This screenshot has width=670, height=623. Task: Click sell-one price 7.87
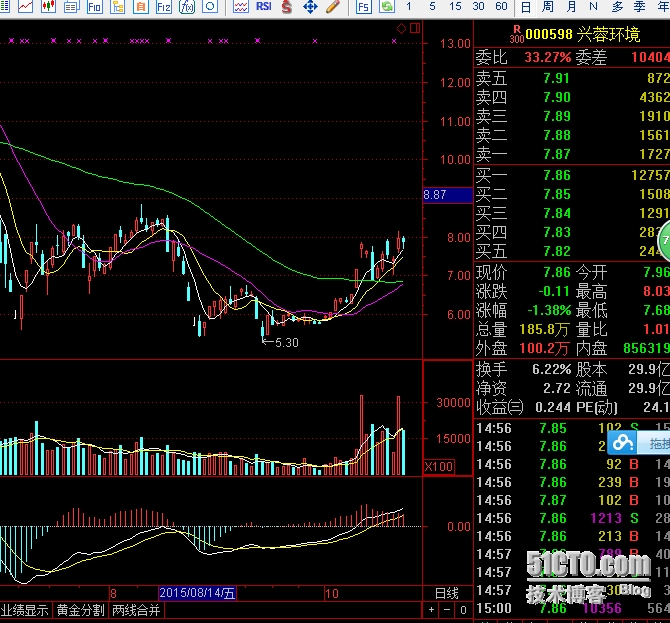tap(557, 154)
